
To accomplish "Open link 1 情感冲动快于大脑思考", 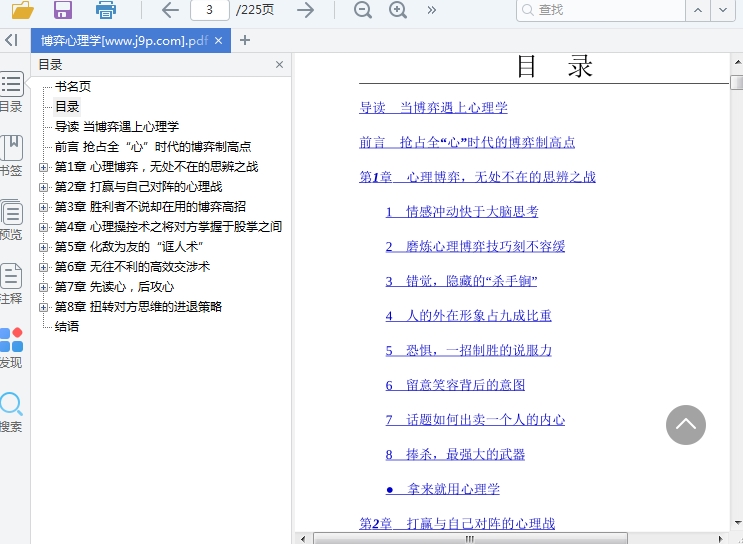I will coord(462,211).
